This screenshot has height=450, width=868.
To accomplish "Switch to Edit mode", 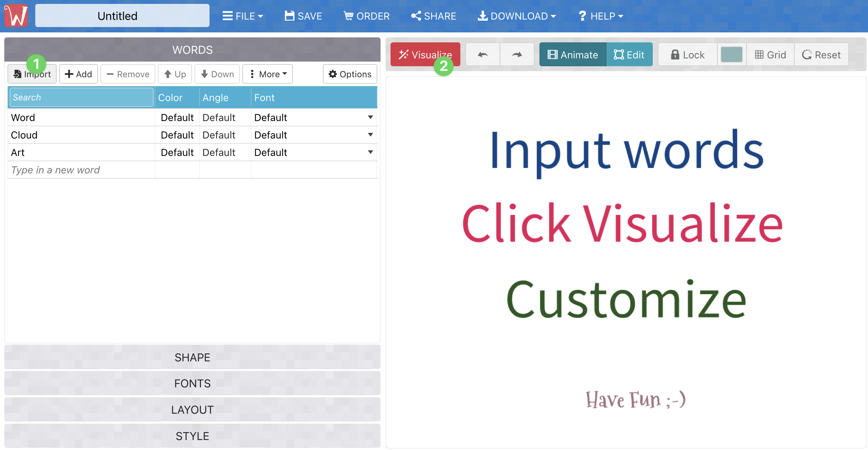I will tap(629, 55).
